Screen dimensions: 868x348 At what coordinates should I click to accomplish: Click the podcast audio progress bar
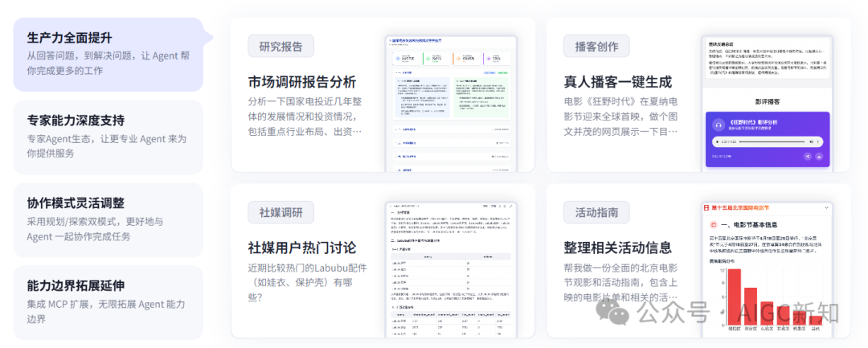[x=772, y=141]
